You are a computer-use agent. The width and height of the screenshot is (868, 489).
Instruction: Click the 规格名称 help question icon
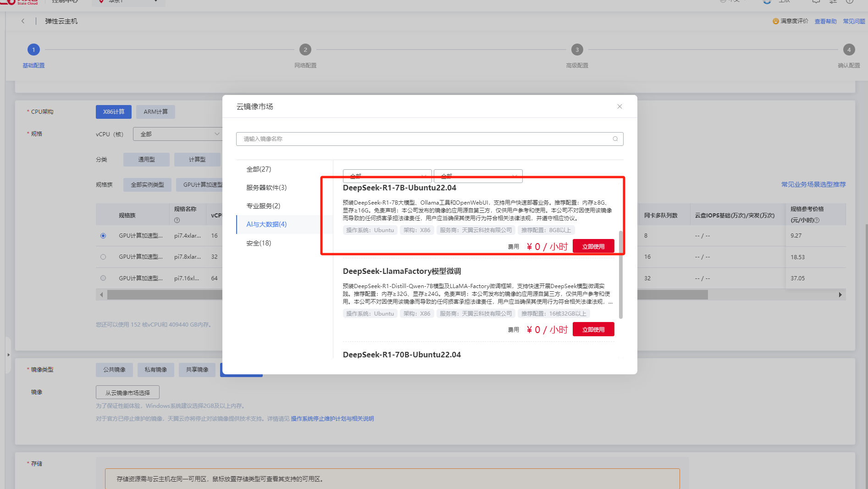(177, 220)
